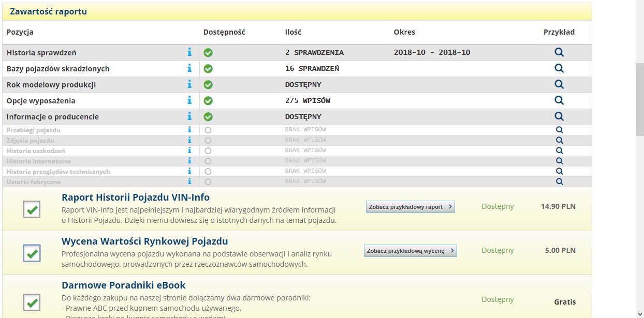Click info icon for Rok modelowy produkcji

189,84
